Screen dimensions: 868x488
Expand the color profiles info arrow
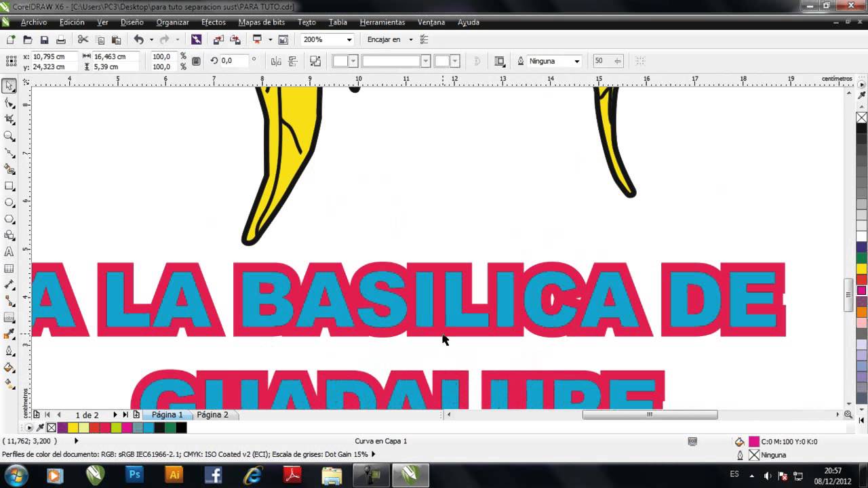(373, 455)
